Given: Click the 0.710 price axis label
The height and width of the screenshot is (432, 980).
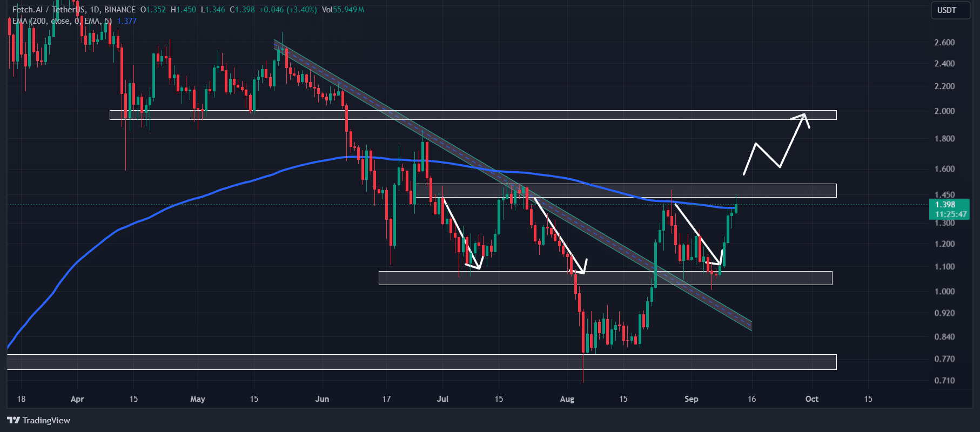Looking at the screenshot, I should tap(944, 381).
